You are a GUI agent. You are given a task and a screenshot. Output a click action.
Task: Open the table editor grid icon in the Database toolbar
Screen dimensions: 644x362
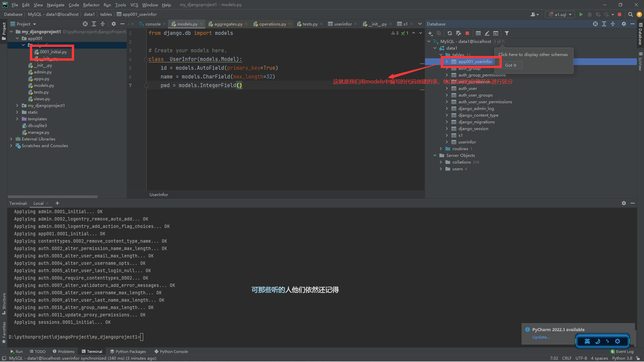coord(478,33)
